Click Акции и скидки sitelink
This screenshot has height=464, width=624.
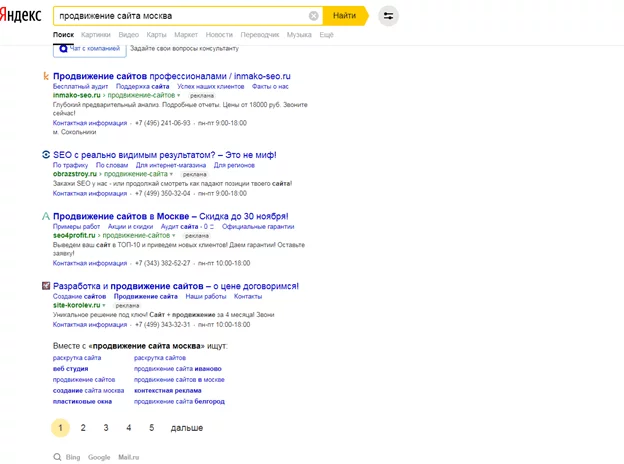131,226
